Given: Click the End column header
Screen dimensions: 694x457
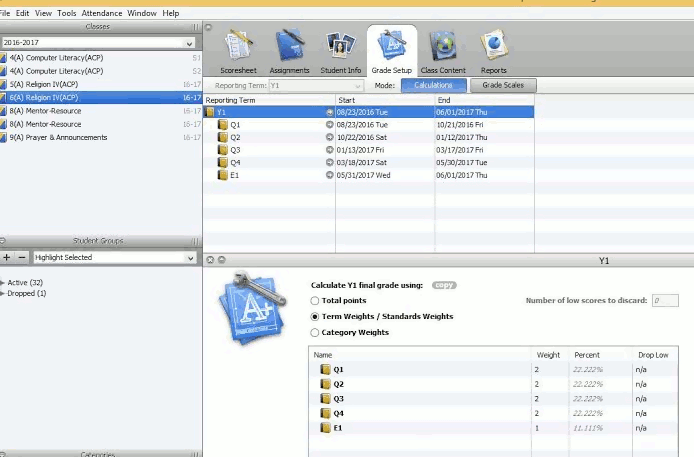Looking at the screenshot, I should 485,100.
